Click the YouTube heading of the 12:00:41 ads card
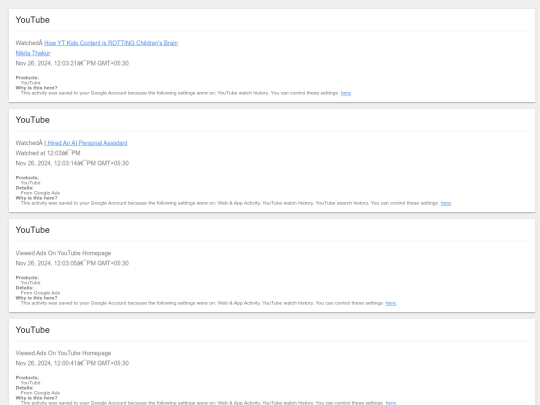 tap(33, 330)
